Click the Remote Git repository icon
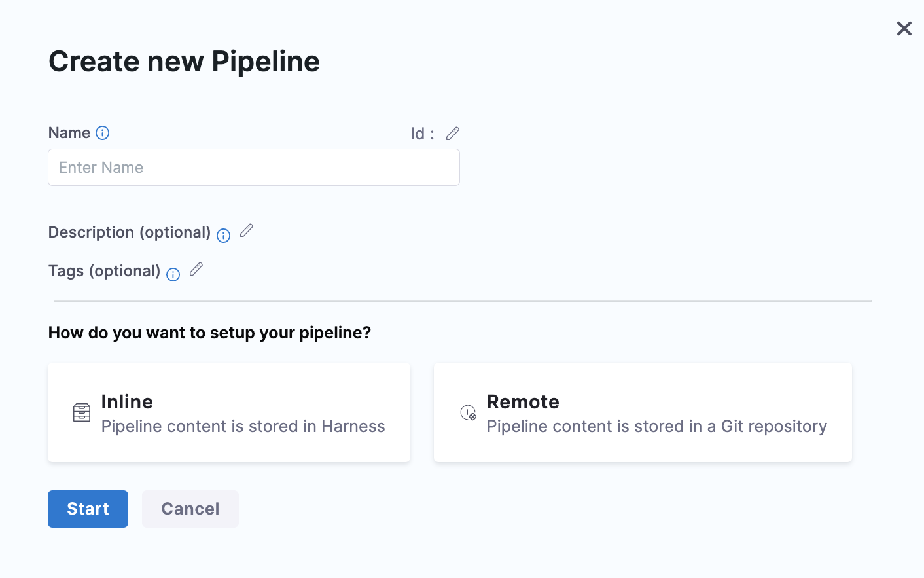 (469, 412)
